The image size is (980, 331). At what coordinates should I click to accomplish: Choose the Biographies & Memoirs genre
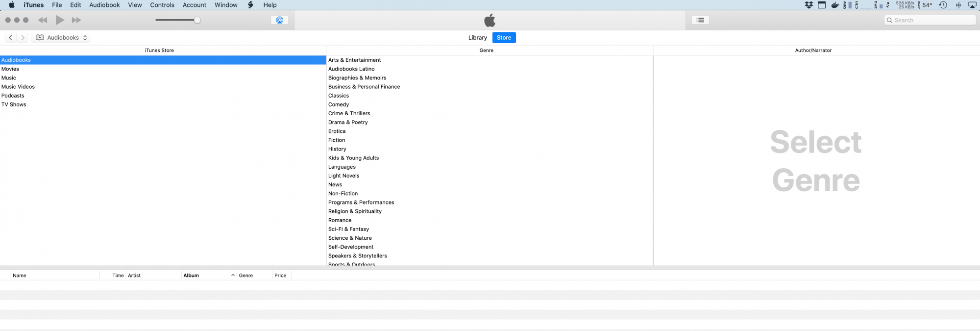pyautogui.click(x=490, y=78)
